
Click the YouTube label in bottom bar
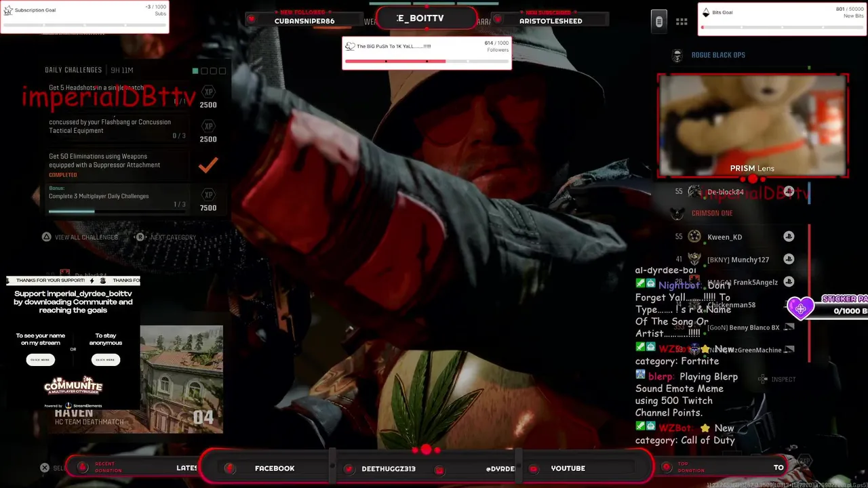pyautogui.click(x=568, y=468)
